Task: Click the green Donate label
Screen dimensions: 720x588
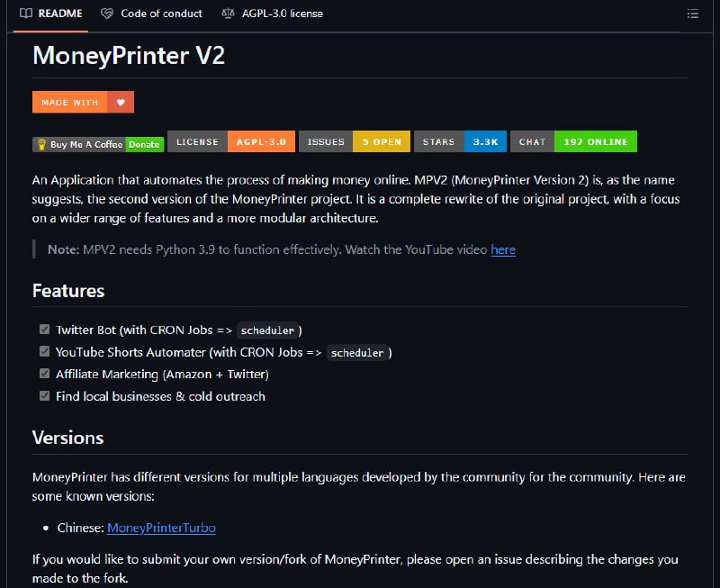Action: tap(144, 144)
